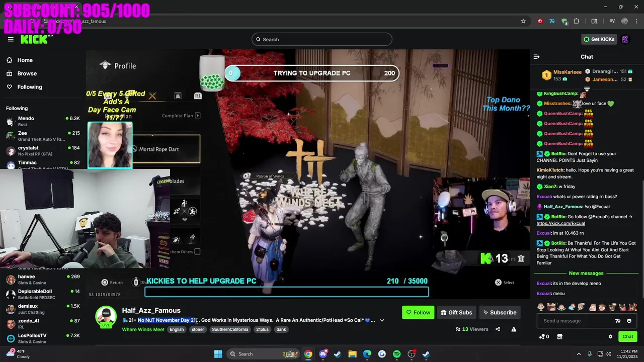This screenshot has width=644, height=362.
Task: Click the SouthernCalifornia tag
Action: pos(230,329)
